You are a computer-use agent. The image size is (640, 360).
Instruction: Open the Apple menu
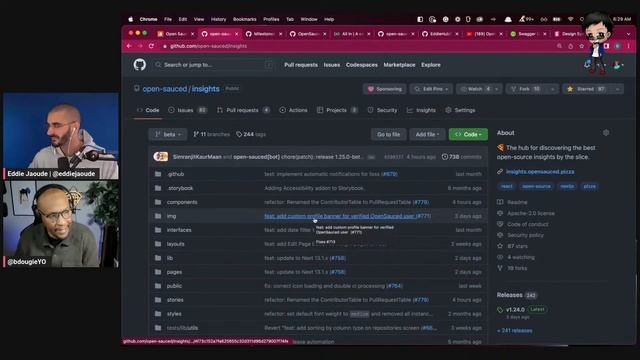point(131,19)
